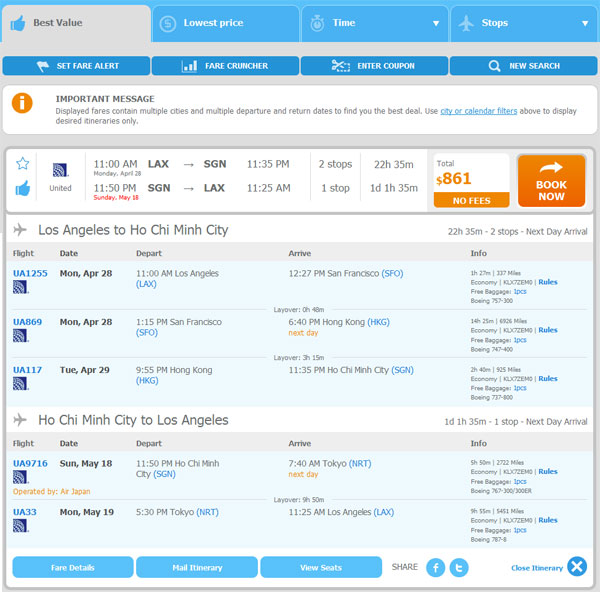Screen dimensions: 600x595
Task: Click United logo under UA117
Action: coord(21,384)
